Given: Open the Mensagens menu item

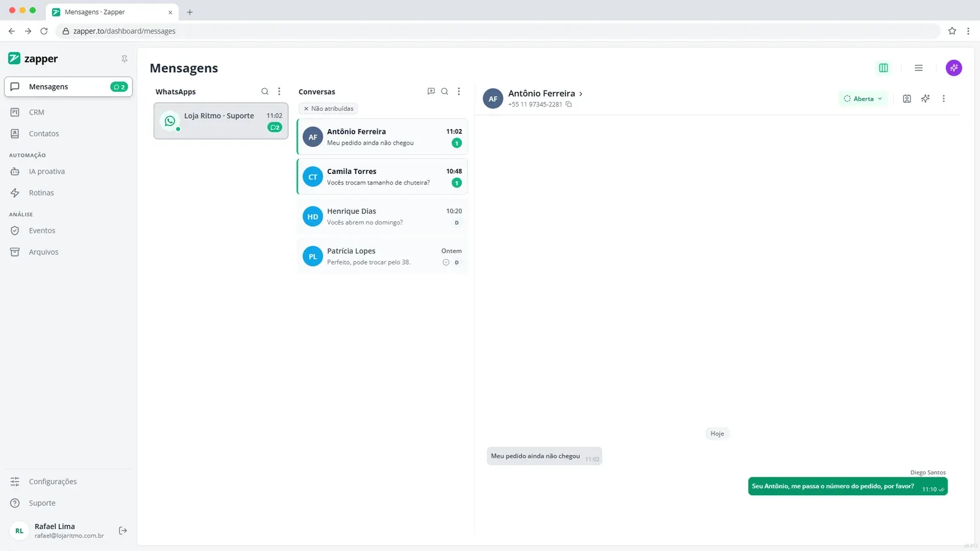Looking at the screenshot, I should point(68,87).
